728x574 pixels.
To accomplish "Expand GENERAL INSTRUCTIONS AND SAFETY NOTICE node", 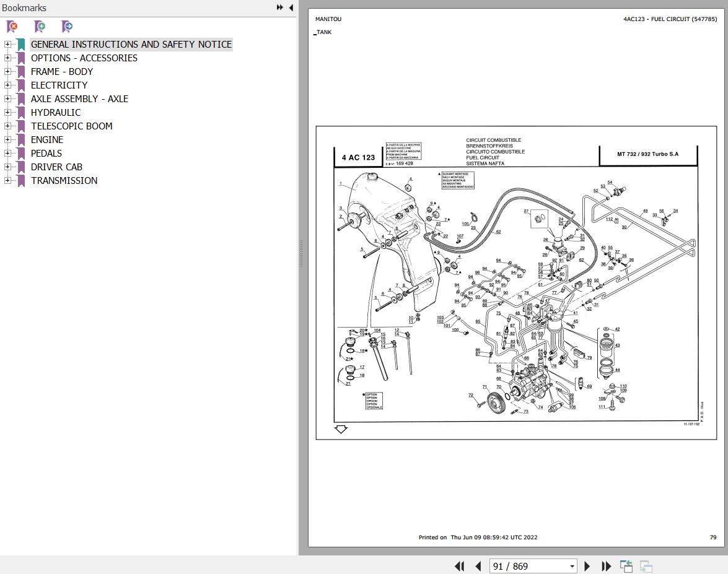I will tap(7, 45).
